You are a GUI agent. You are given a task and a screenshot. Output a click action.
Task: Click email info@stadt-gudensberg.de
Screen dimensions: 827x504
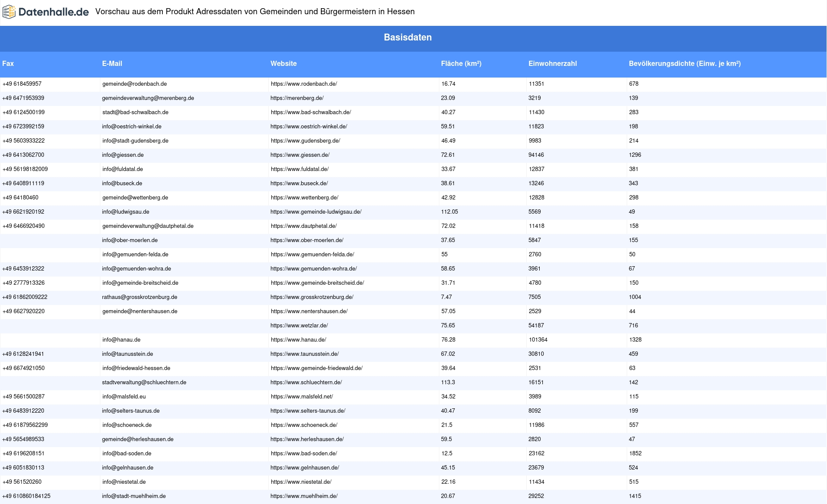(x=136, y=141)
